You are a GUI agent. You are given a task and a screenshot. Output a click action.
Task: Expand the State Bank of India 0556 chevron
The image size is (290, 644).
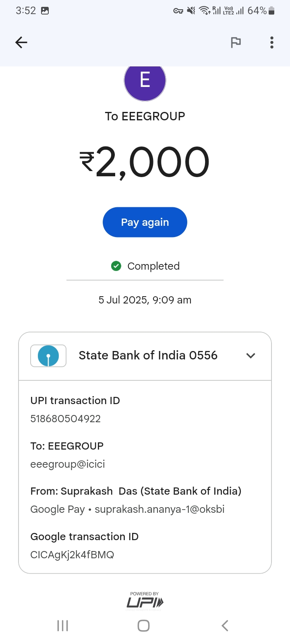[251, 356]
